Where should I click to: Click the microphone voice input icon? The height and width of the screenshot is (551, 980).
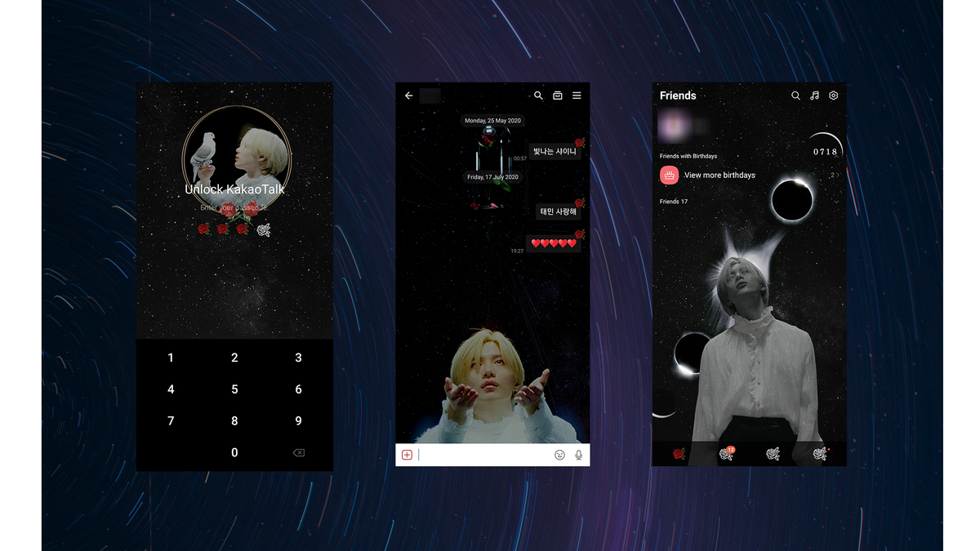point(579,455)
